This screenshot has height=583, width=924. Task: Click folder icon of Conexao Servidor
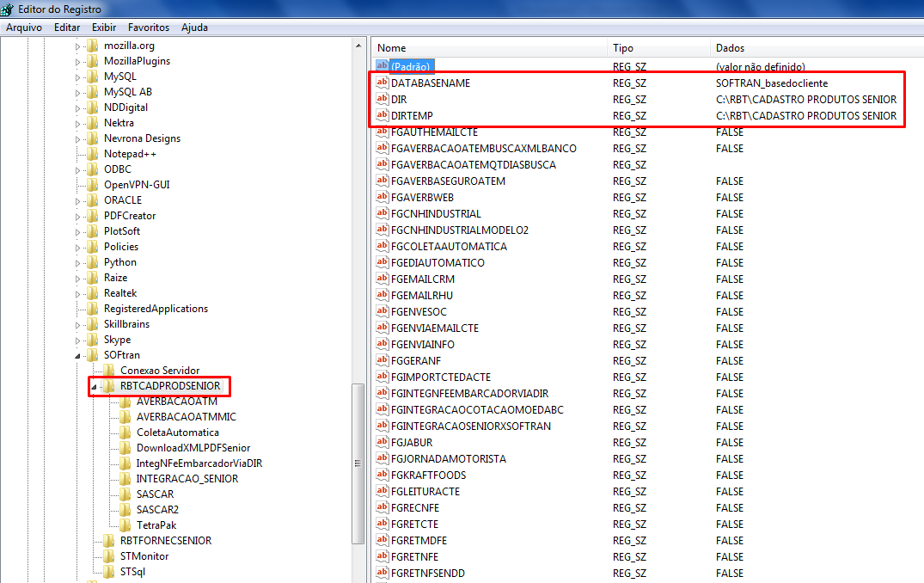tap(109, 371)
